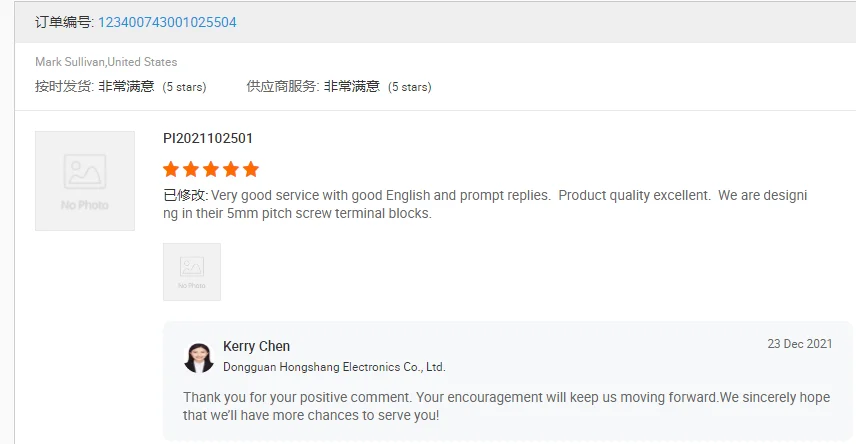The image size is (856, 444).
Task: Click Dongguan Hongshang Electronics Co., Ltd. company name
Action: pyautogui.click(x=334, y=367)
